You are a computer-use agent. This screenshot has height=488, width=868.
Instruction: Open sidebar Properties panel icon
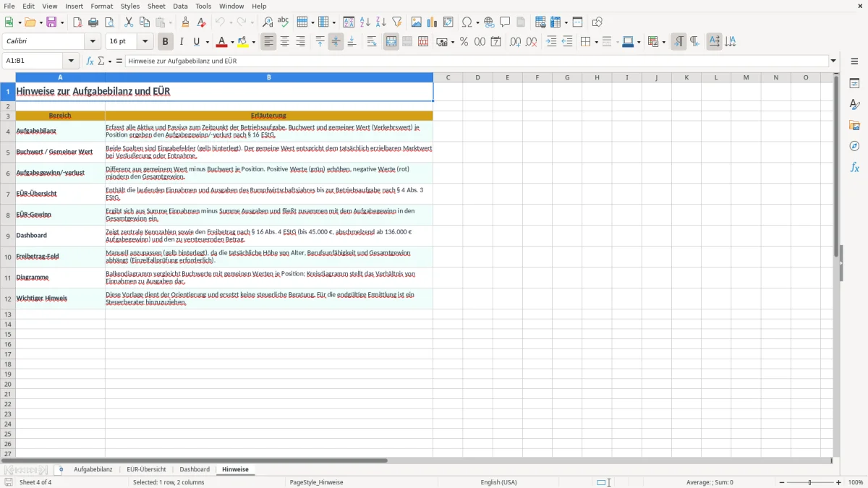pyautogui.click(x=854, y=83)
